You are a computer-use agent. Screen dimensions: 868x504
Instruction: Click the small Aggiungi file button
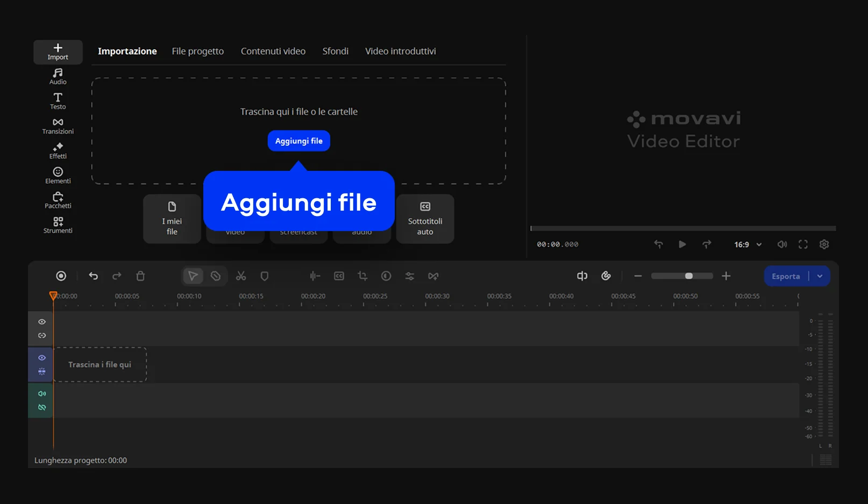tap(298, 141)
